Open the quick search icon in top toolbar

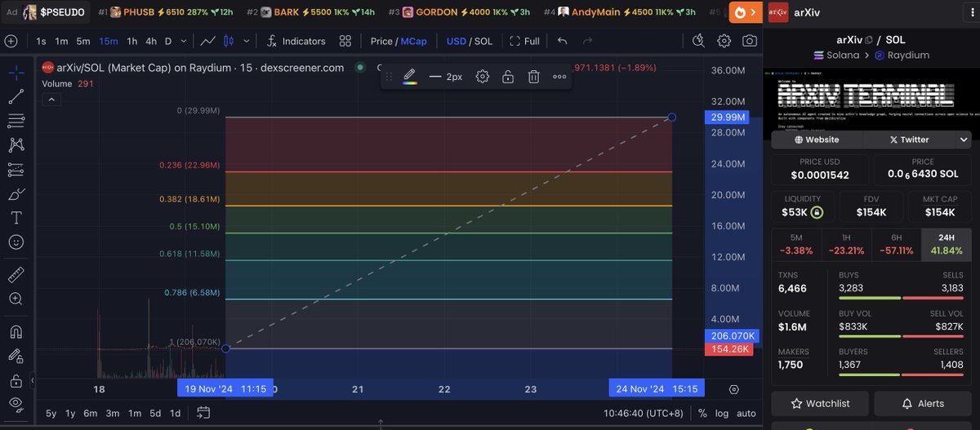coord(697,41)
